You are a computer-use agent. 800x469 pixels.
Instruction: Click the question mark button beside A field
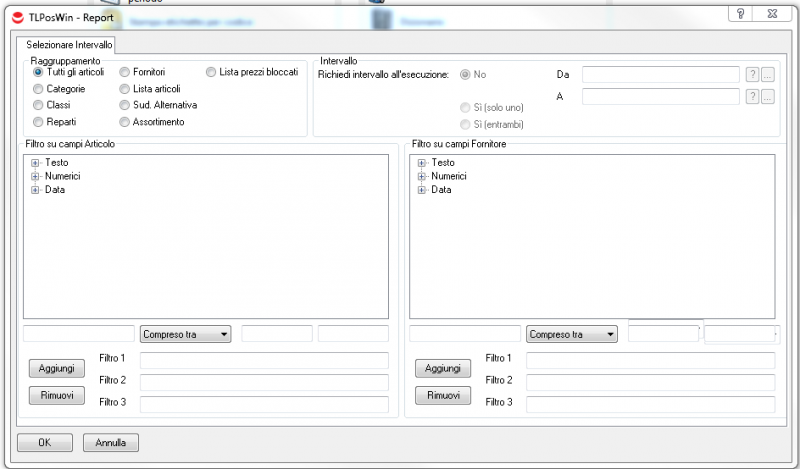[x=752, y=96]
